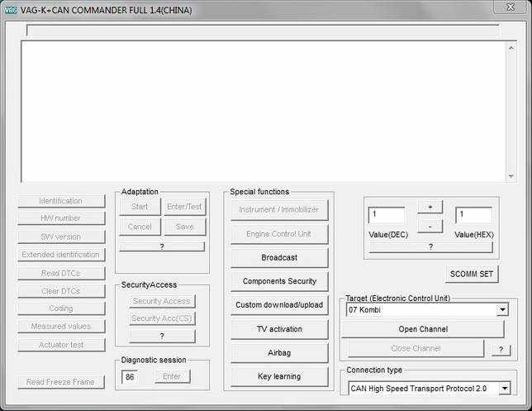Run the Actuator test button
Screen dimensions: 532x411
pos(61,345)
